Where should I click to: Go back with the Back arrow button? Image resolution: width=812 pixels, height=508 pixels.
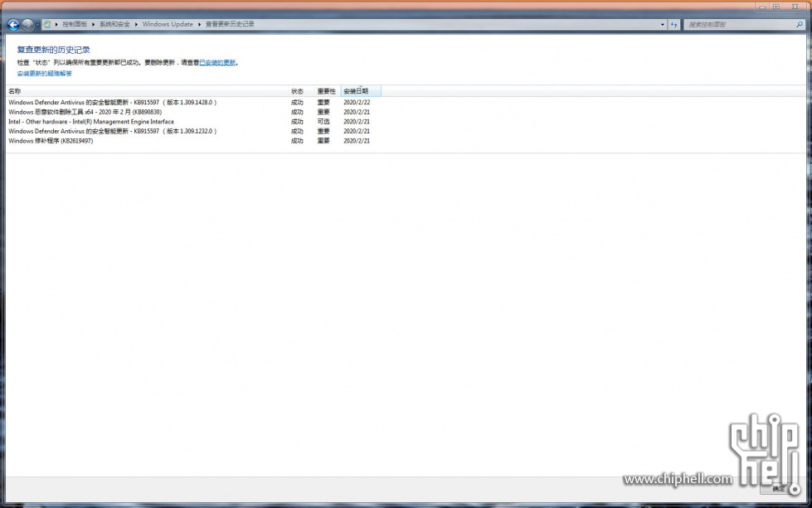tap(13, 24)
